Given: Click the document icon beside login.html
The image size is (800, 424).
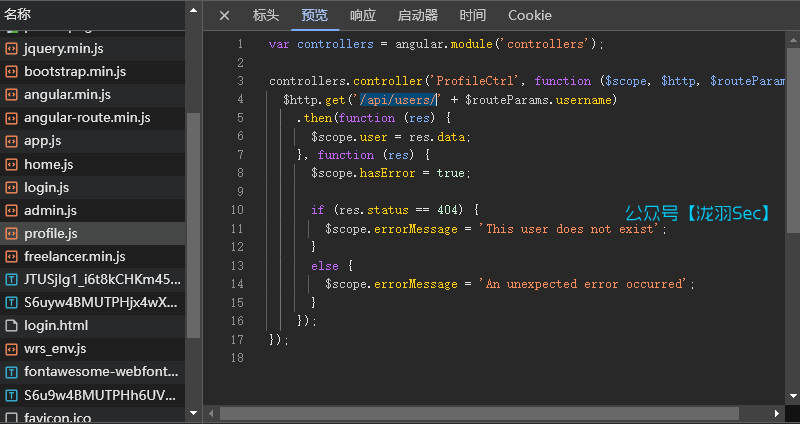Looking at the screenshot, I should pos(12,326).
